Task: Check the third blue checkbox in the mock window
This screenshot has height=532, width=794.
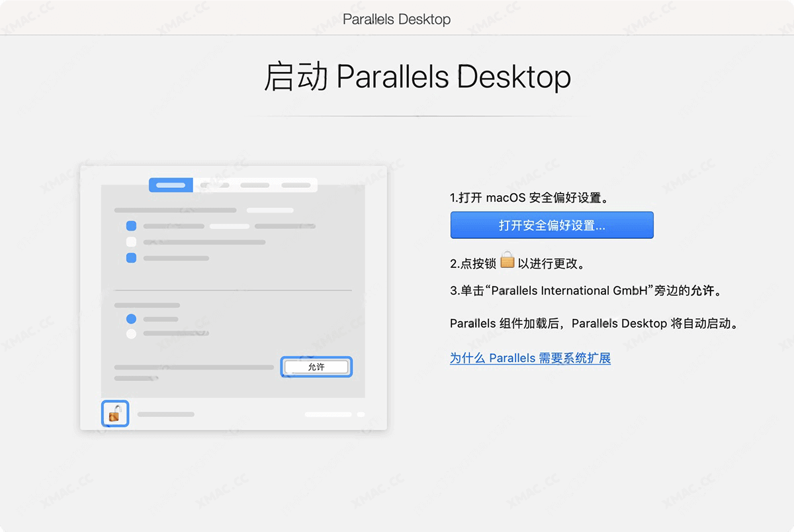Action: coord(130,258)
